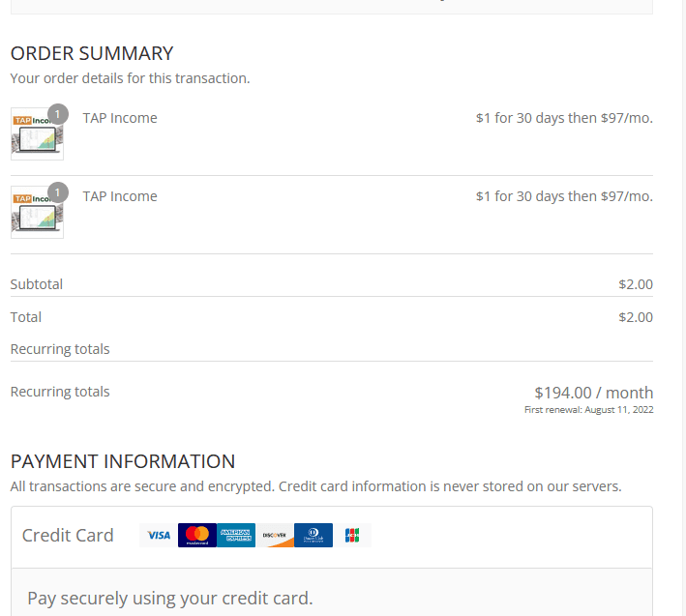Click the first TAP Income product name
The width and height of the screenshot is (686, 616).
[x=120, y=118]
